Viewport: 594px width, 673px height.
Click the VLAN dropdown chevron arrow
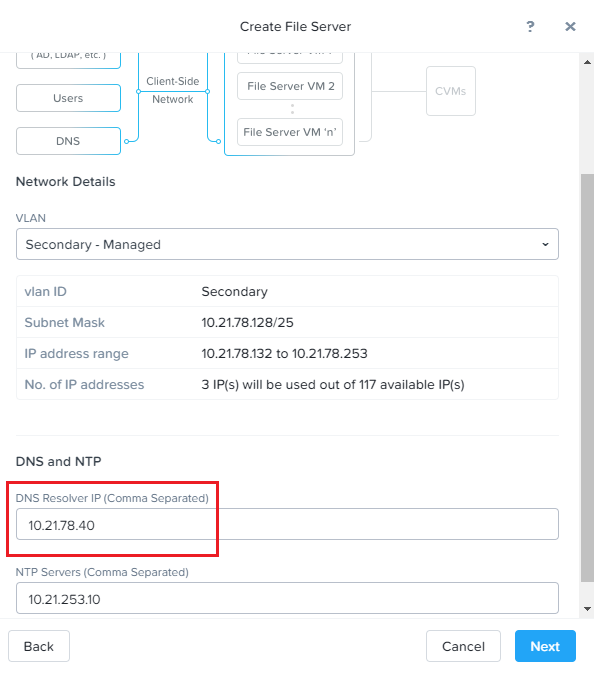click(545, 244)
